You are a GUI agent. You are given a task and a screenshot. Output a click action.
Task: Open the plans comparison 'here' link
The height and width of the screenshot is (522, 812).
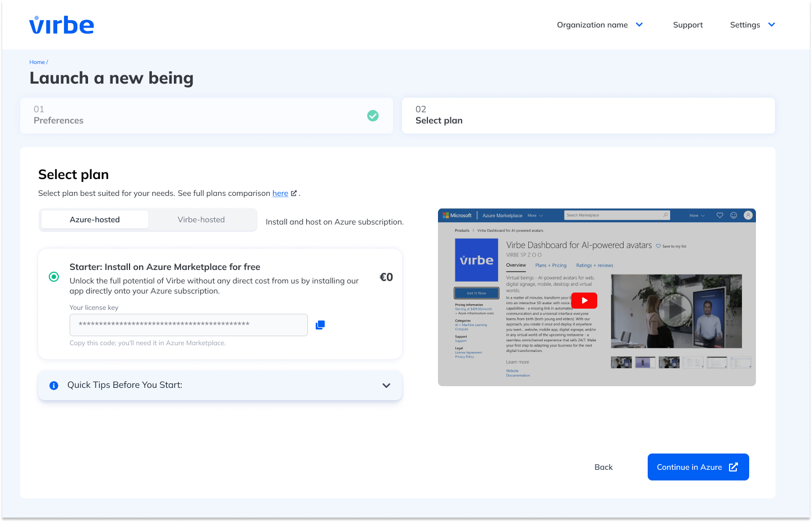280,193
